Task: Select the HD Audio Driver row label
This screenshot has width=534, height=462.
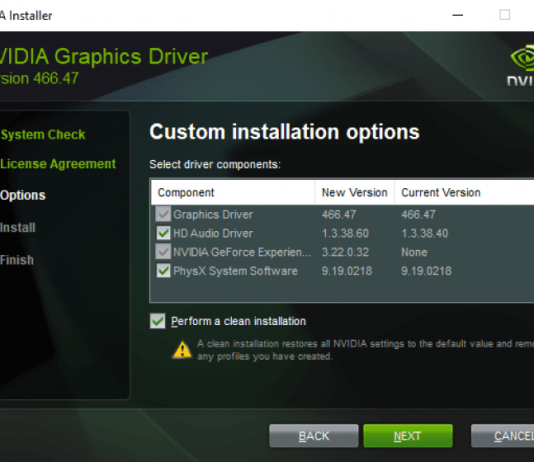Action: pos(213,234)
